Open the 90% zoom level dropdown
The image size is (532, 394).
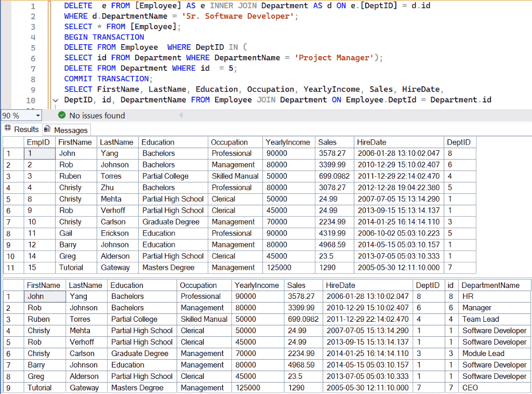point(38,115)
